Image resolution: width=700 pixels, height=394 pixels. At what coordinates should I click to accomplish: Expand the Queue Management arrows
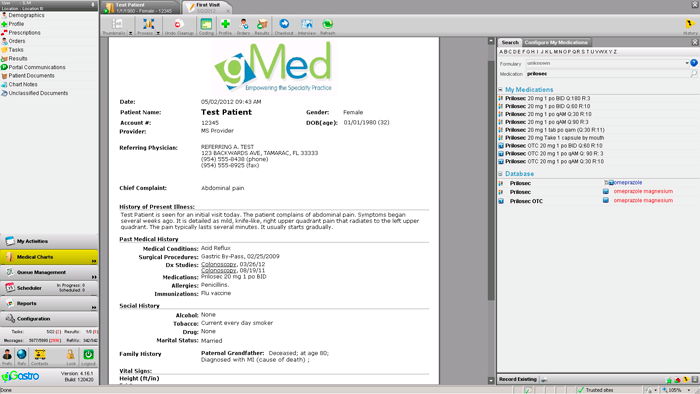click(x=94, y=277)
